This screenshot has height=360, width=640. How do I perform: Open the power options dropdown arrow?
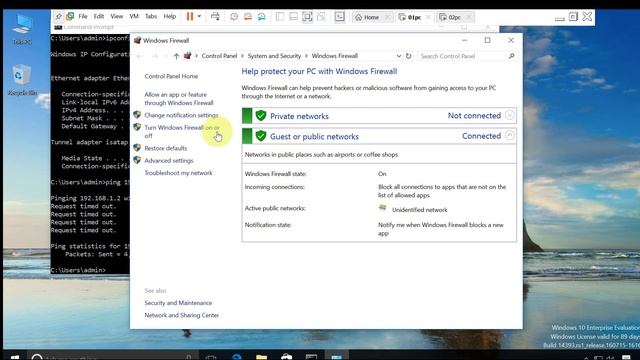click(x=199, y=16)
